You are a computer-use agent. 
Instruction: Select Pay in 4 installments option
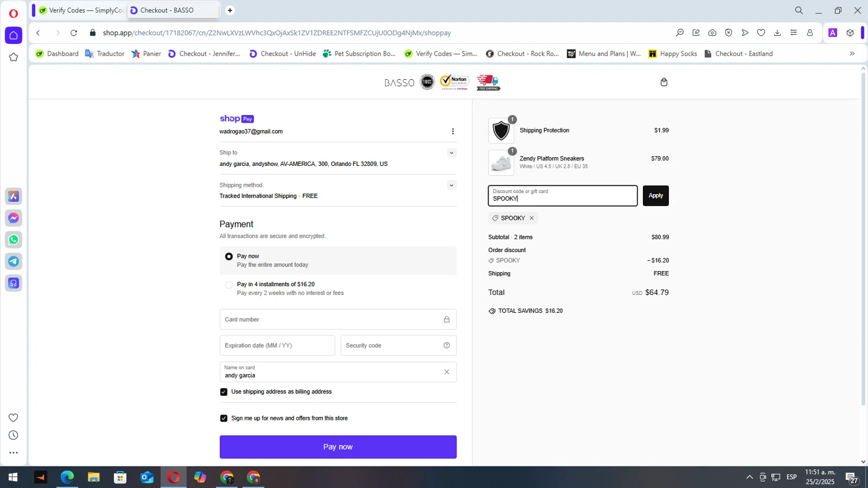[229, 284]
